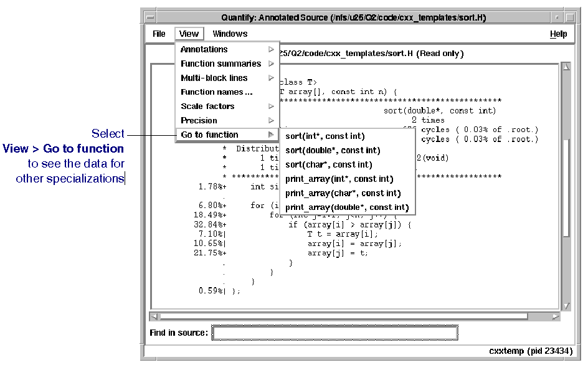
Task: Click the "array[i] = array[j];" source line
Action: tap(354, 244)
